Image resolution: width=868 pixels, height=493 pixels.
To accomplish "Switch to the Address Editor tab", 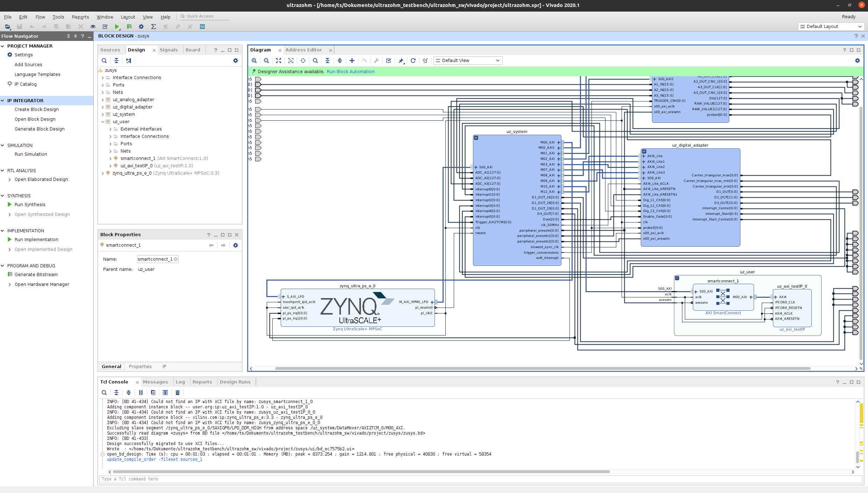I will 303,50.
